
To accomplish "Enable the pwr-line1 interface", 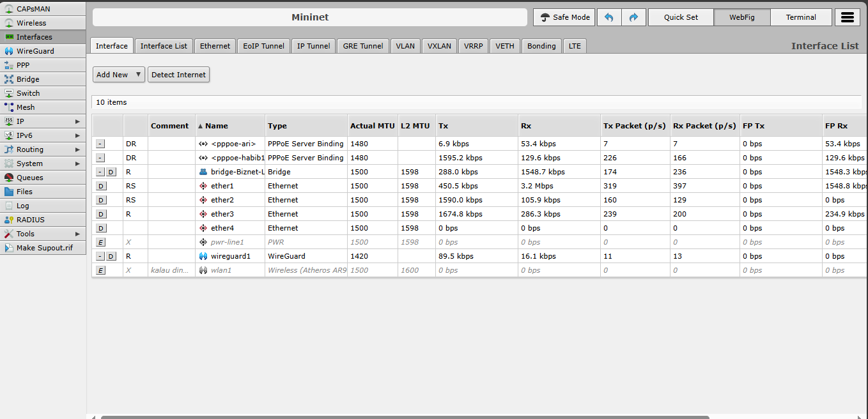I will 101,242.
